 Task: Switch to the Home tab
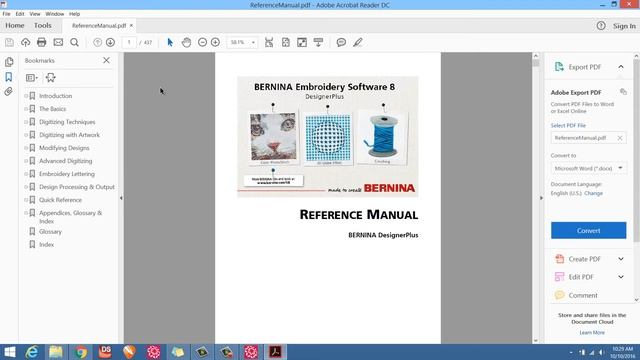[x=15, y=25]
